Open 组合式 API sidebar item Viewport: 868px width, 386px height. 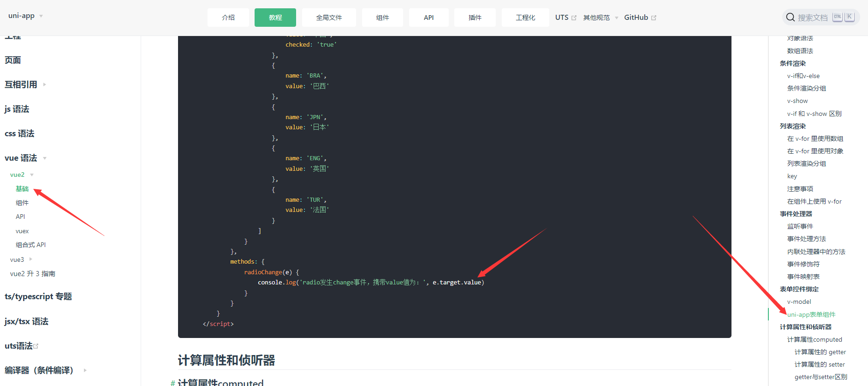[x=31, y=245]
